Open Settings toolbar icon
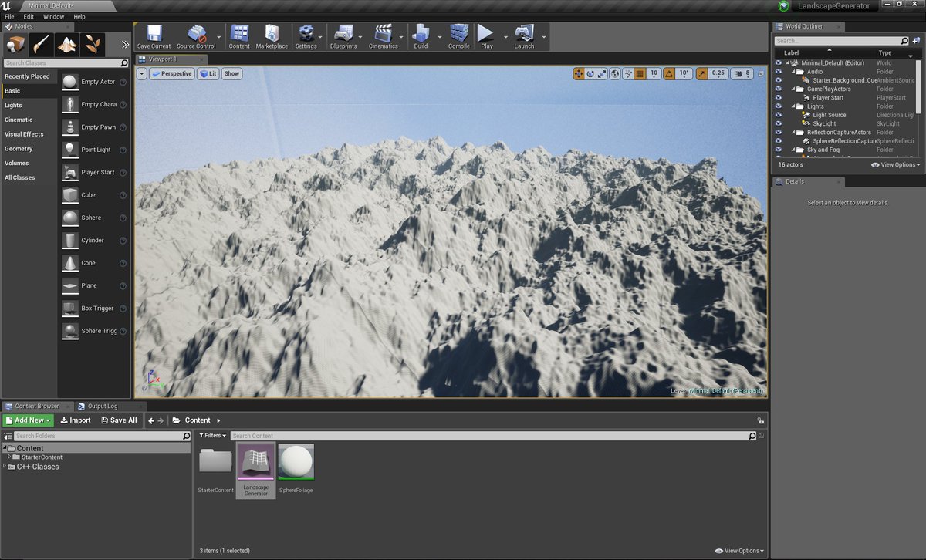This screenshot has height=560, width=926. [306, 36]
